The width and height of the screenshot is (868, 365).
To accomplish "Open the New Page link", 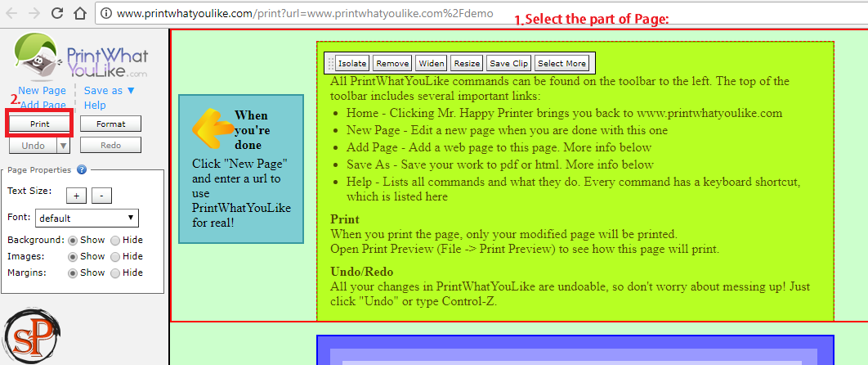I will click(42, 90).
